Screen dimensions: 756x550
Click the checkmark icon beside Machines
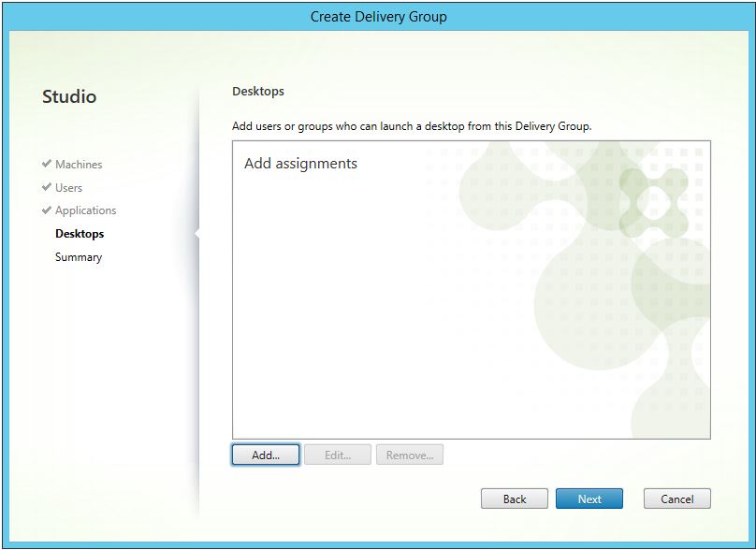click(45, 165)
